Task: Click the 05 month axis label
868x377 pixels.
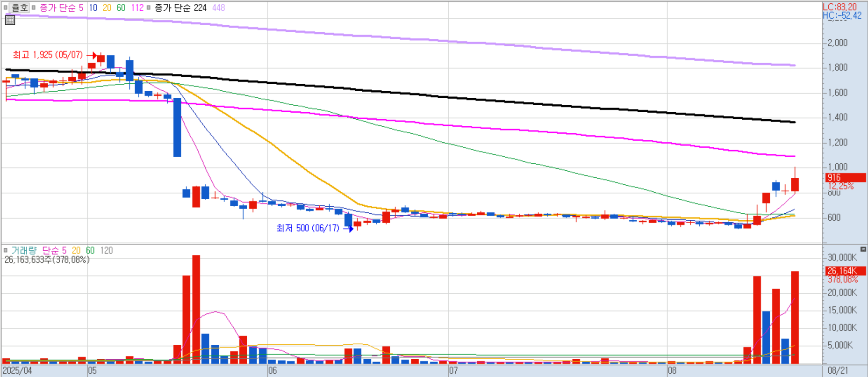Action: coord(93,370)
